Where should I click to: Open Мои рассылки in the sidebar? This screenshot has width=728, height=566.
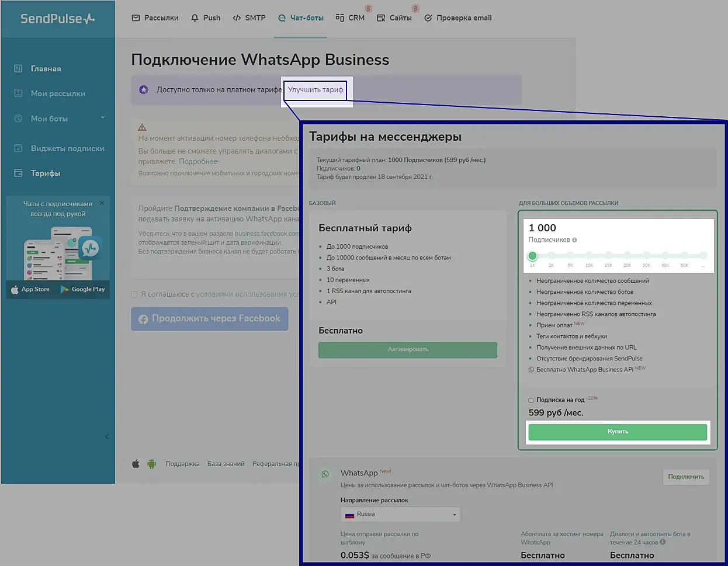[58, 93]
